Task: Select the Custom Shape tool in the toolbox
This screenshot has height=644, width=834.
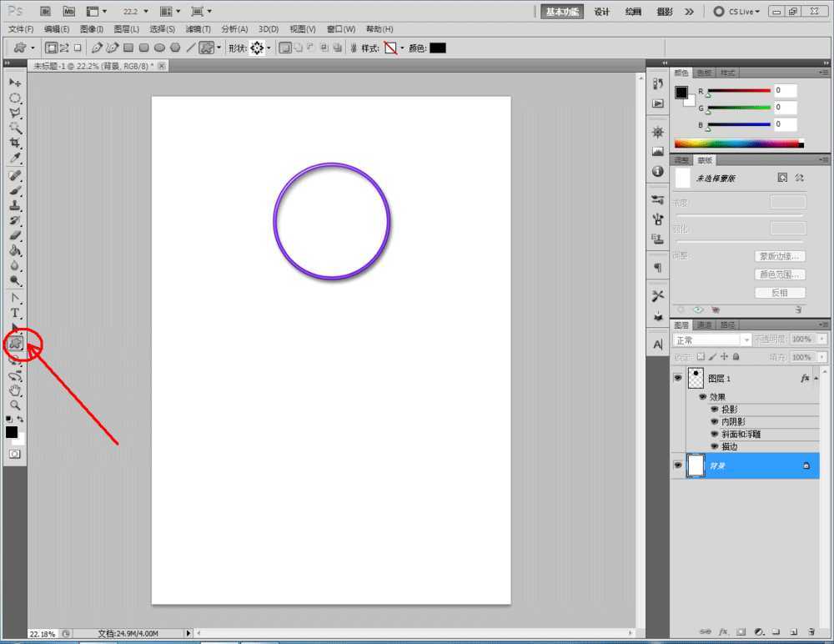Action: [15, 343]
